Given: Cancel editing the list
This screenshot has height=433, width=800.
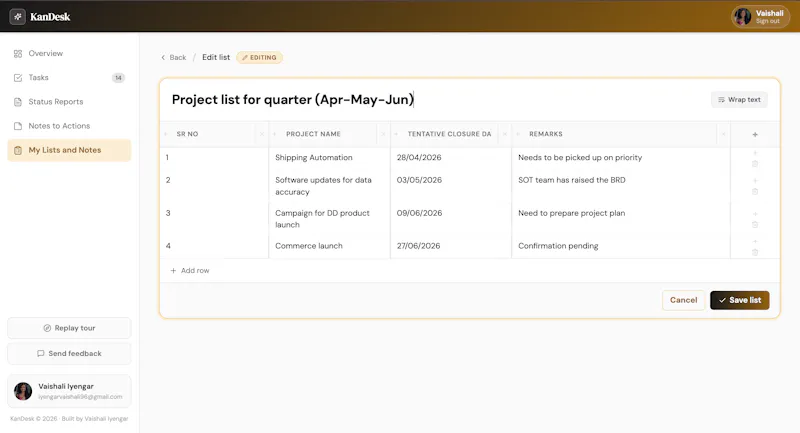Looking at the screenshot, I should 683,300.
